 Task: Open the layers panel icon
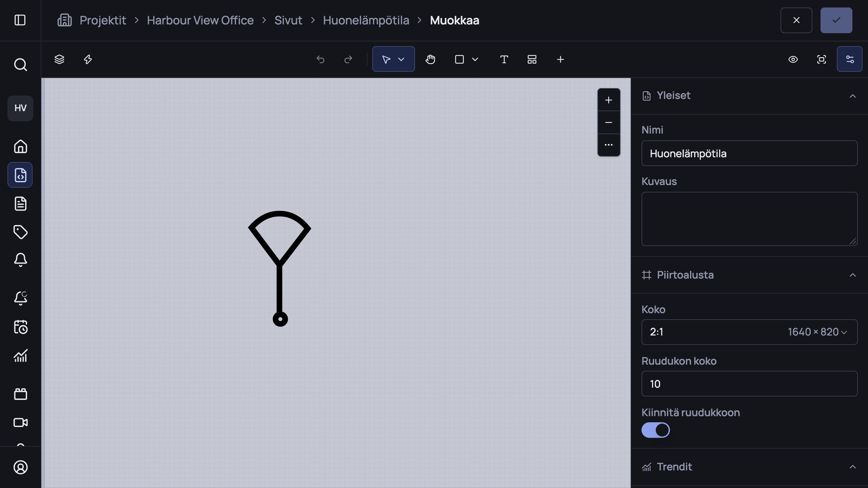pos(59,59)
